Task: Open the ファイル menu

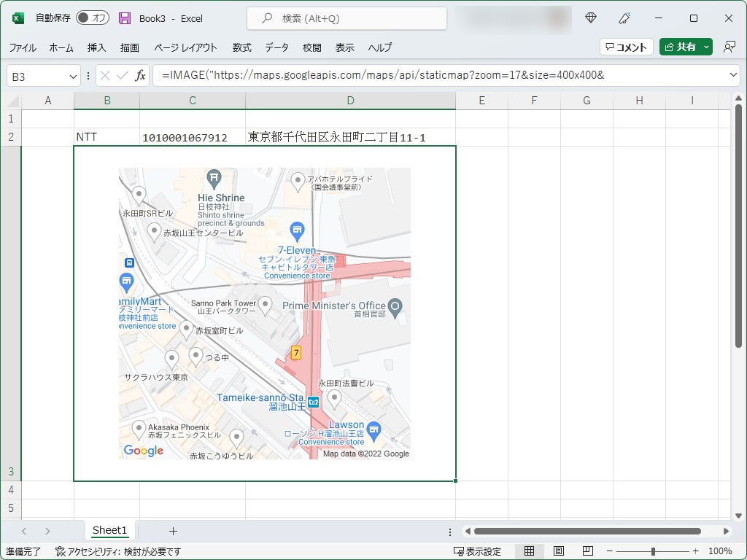Action: [22, 47]
